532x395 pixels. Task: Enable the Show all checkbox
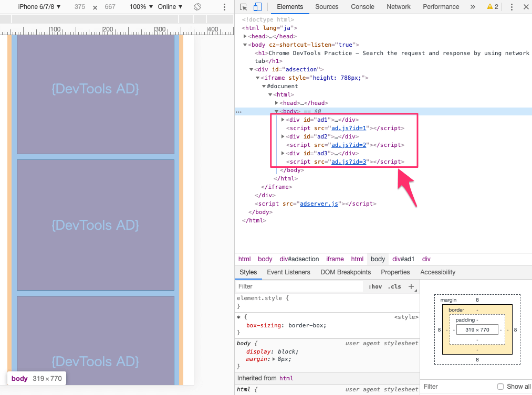[500, 387]
